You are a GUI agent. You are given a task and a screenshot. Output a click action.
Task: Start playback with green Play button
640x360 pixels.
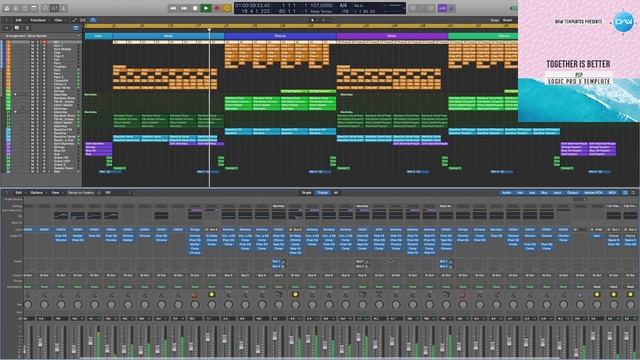(206, 8)
